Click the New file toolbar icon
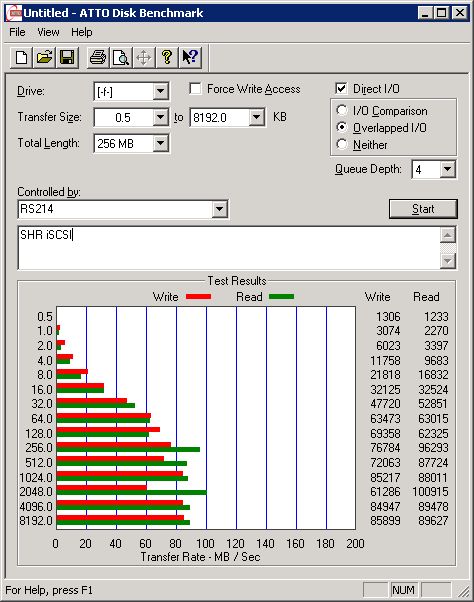 pyautogui.click(x=21, y=58)
